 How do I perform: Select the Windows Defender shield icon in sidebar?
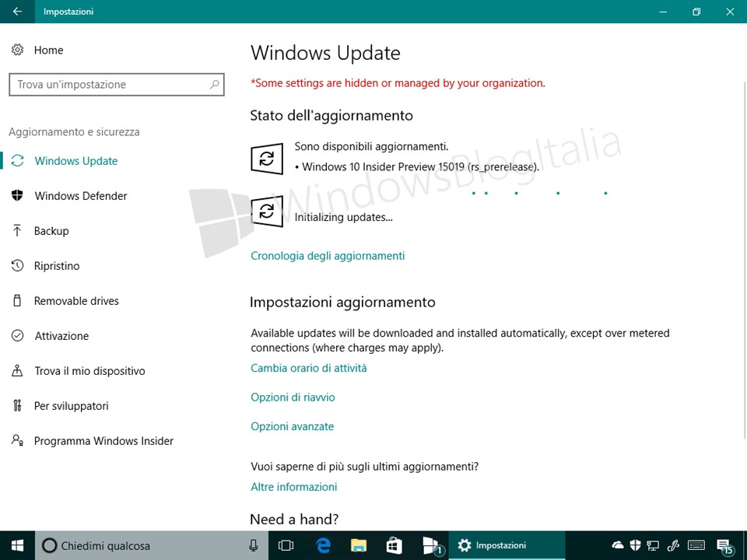[18, 195]
